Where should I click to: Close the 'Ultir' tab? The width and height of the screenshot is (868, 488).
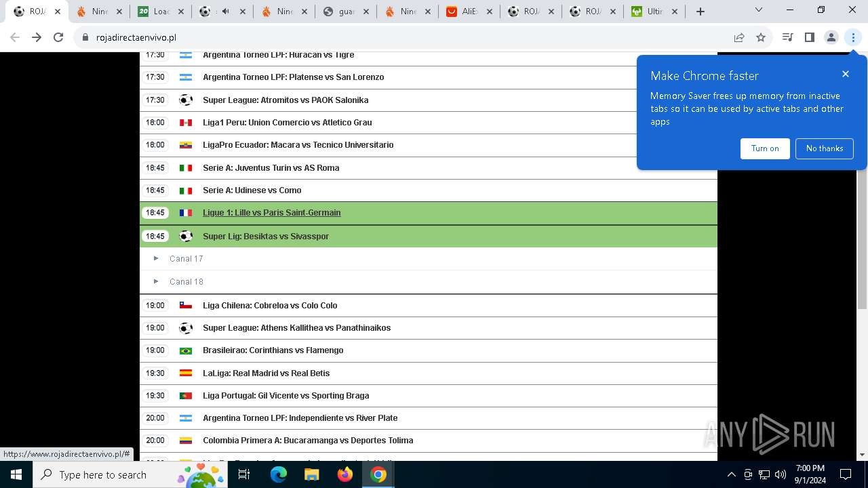click(x=675, y=12)
